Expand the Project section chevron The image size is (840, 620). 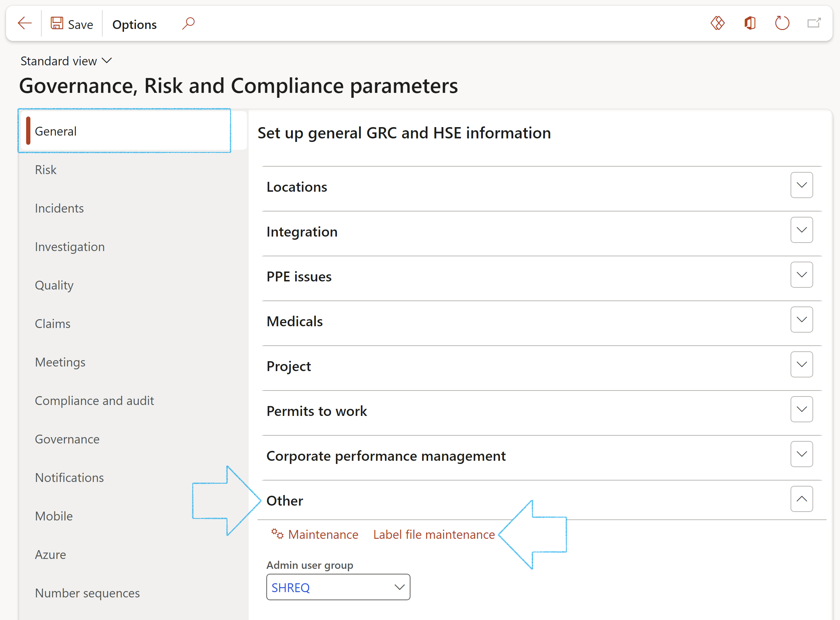801,364
